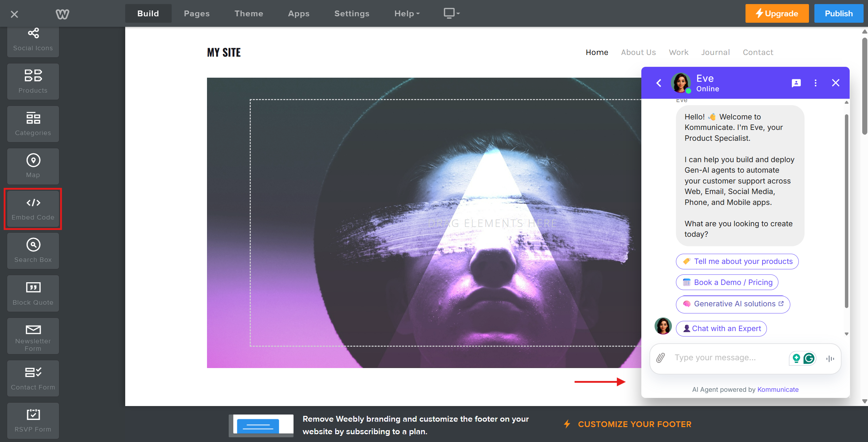Click the attachment paperclip icon
This screenshot has height=442, width=868.
(x=660, y=358)
